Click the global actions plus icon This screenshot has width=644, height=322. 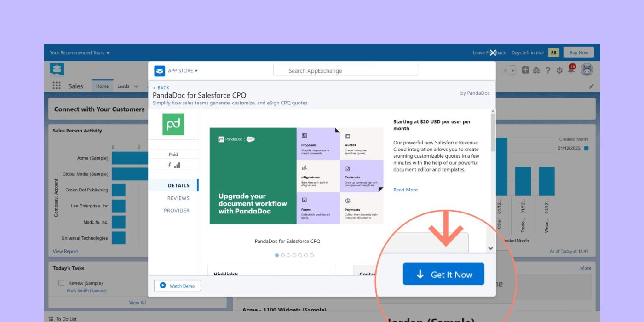[x=525, y=70]
